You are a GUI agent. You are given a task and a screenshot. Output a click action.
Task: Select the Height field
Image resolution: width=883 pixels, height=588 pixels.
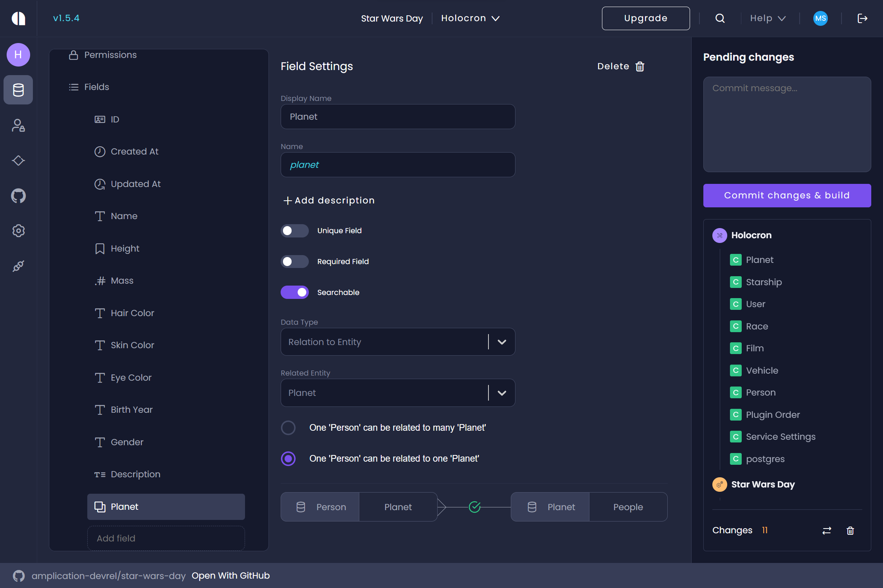(x=166, y=248)
